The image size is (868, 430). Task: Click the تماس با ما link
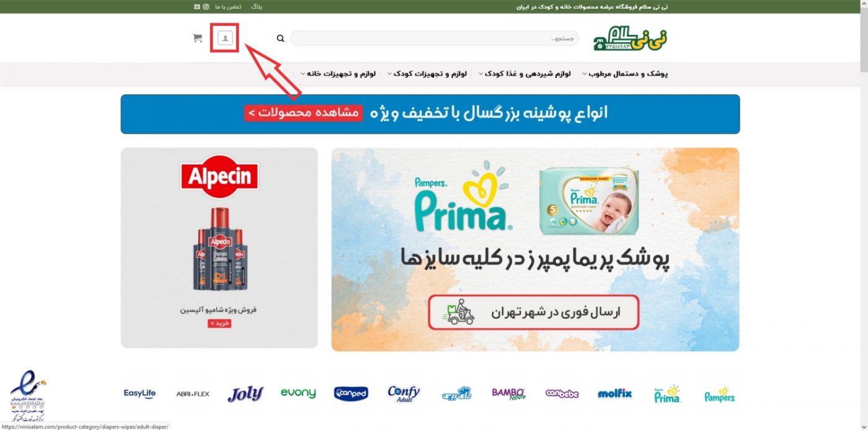click(x=228, y=7)
